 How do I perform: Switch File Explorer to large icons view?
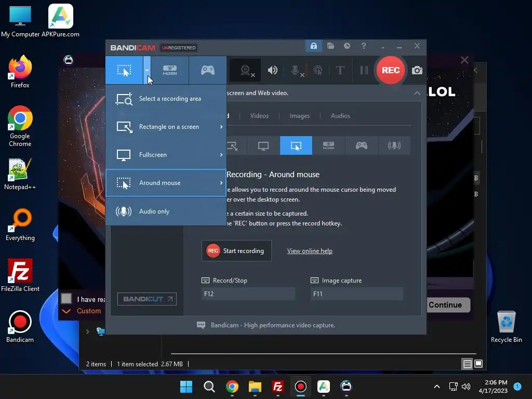point(478,364)
